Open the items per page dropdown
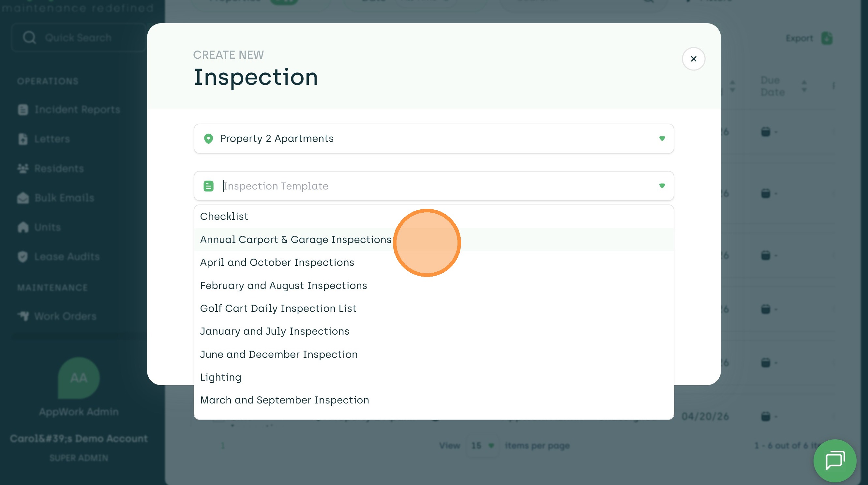 [x=482, y=446]
